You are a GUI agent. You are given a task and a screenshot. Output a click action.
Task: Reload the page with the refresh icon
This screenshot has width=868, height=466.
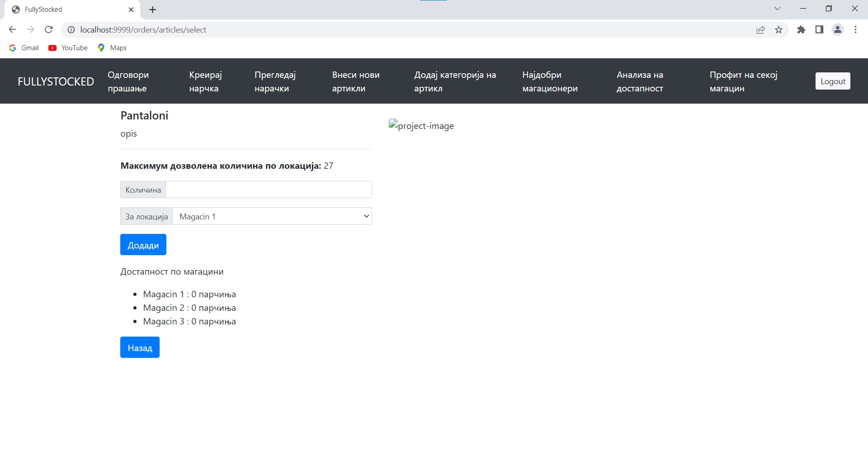(49, 30)
